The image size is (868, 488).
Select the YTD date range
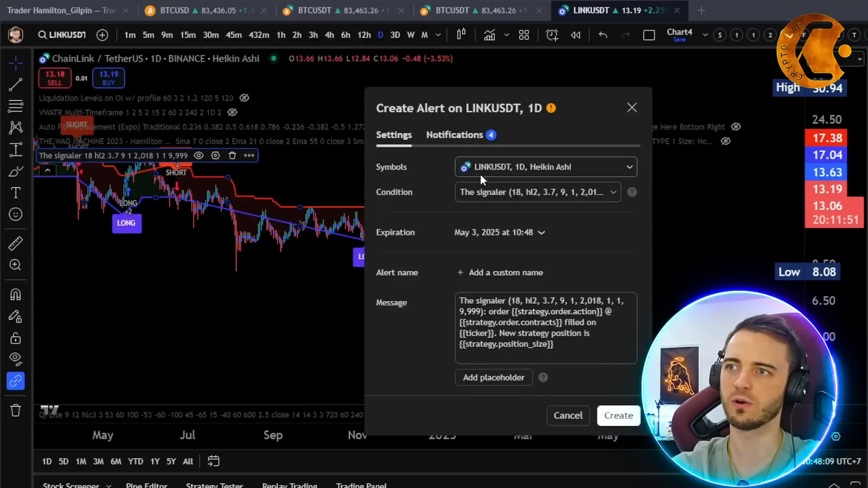point(135,461)
